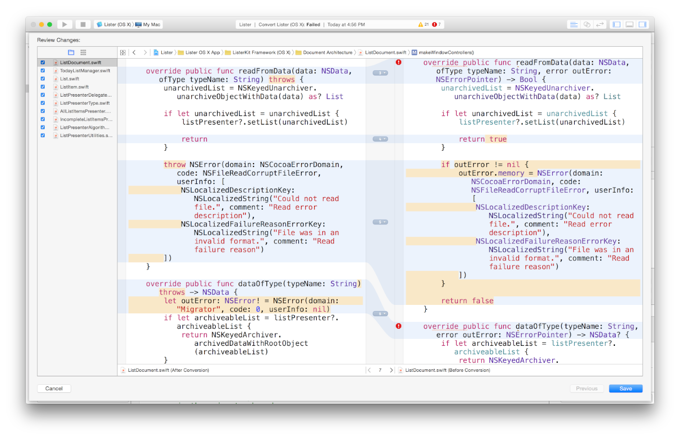Click the red errors indicator in activity bar

click(x=436, y=25)
